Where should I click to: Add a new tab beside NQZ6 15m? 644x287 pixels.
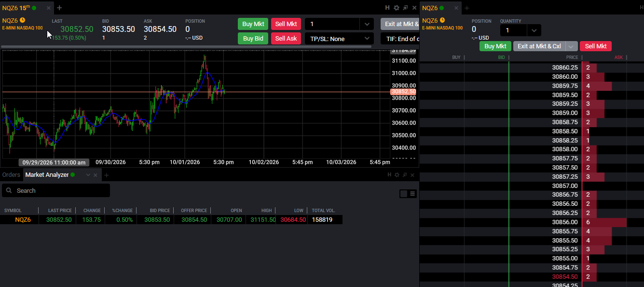click(x=59, y=8)
